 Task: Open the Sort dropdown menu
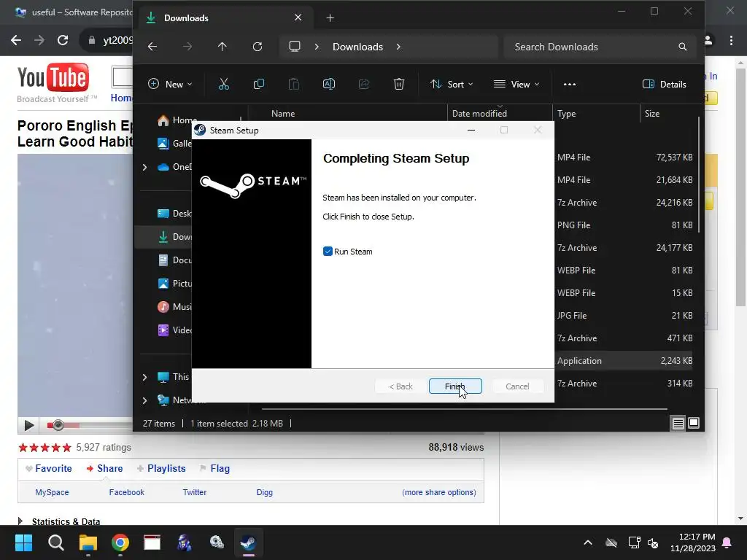[x=452, y=85]
